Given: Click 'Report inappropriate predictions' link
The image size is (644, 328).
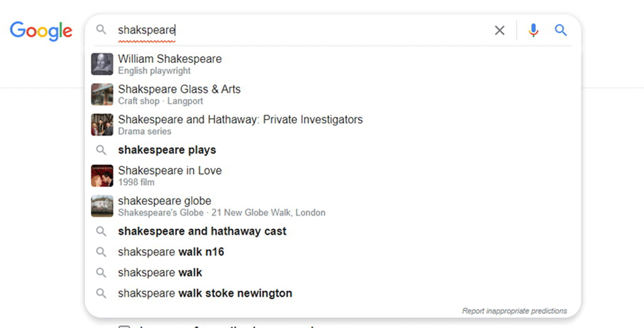Looking at the screenshot, I should click(x=514, y=311).
